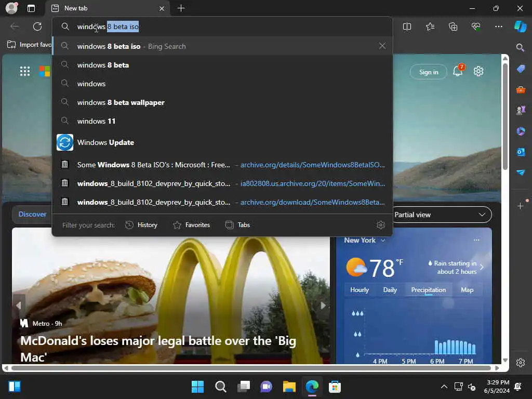Open the app launcher grid icon

pyautogui.click(x=25, y=71)
